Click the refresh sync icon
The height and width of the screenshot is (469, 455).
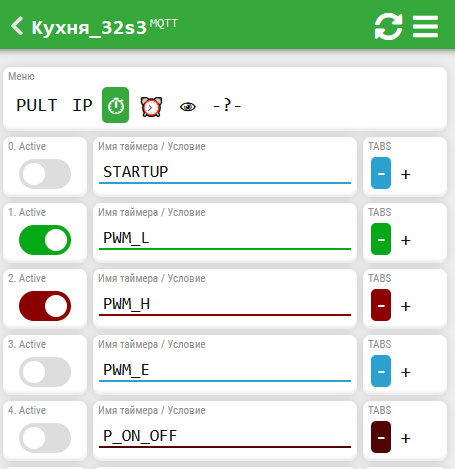(388, 26)
